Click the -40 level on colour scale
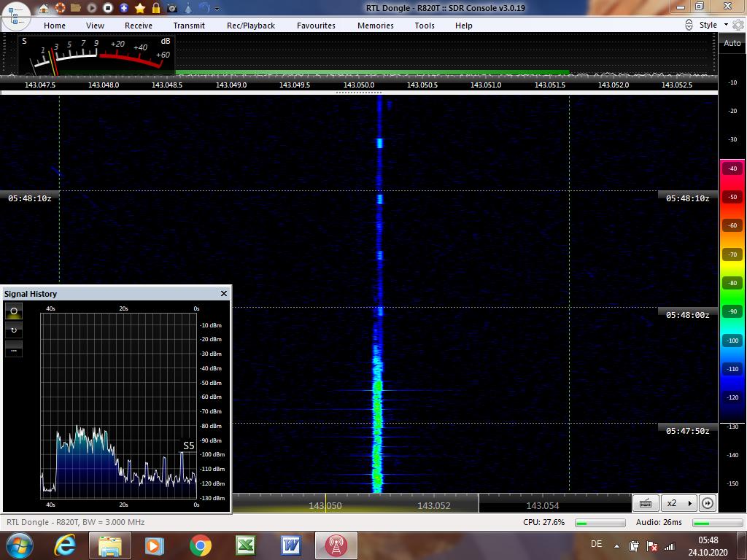This screenshot has width=747, height=560. point(732,168)
